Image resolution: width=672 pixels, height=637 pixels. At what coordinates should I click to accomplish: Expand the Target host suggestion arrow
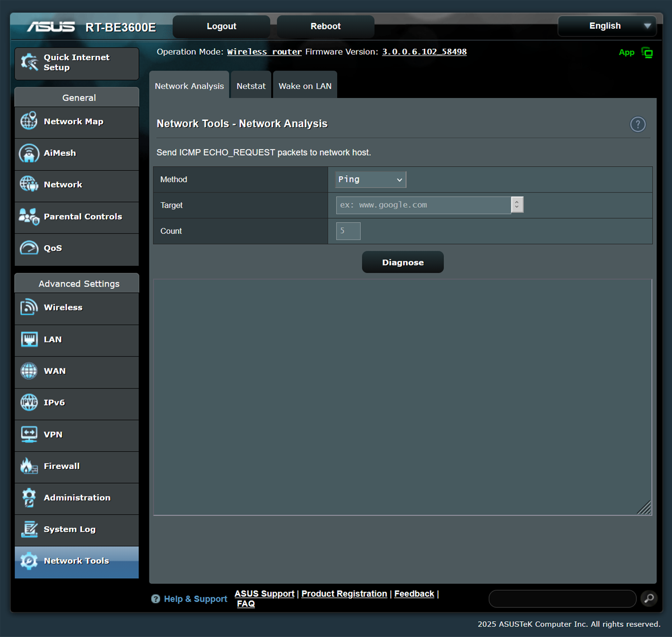coord(517,205)
